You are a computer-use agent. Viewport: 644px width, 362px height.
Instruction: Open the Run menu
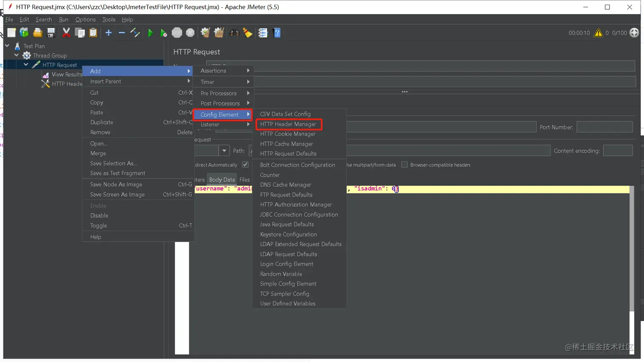tap(63, 20)
